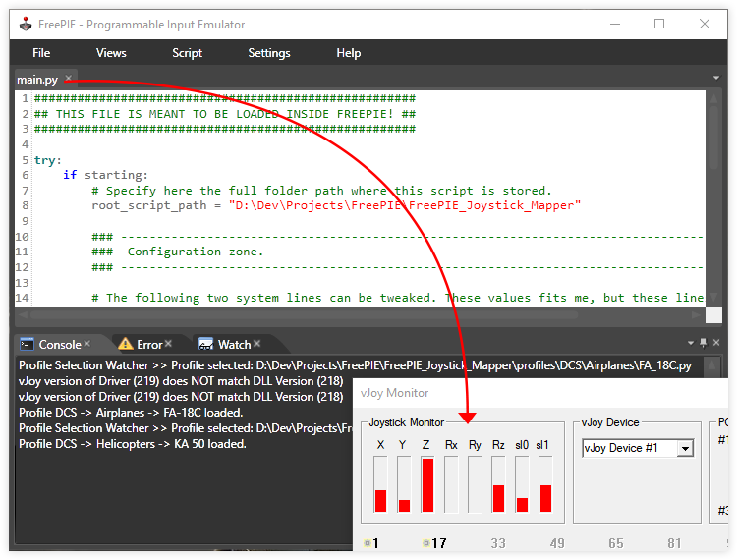Click button number 65 in vJoy Monitor
Screen dimensions: 737x560
coord(616,543)
